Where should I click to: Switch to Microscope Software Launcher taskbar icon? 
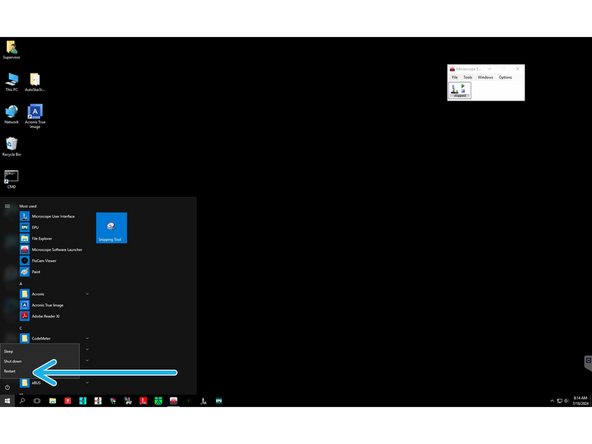[x=173, y=401]
